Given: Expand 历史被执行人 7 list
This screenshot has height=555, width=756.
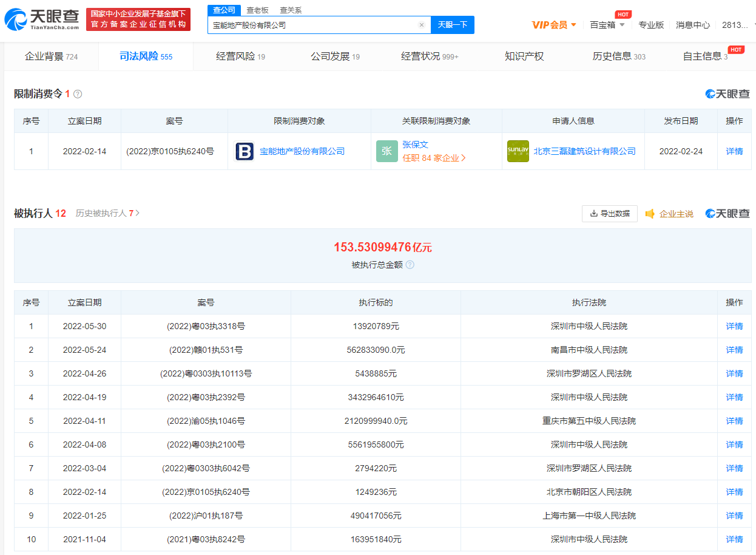Looking at the screenshot, I should pyautogui.click(x=107, y=214).
